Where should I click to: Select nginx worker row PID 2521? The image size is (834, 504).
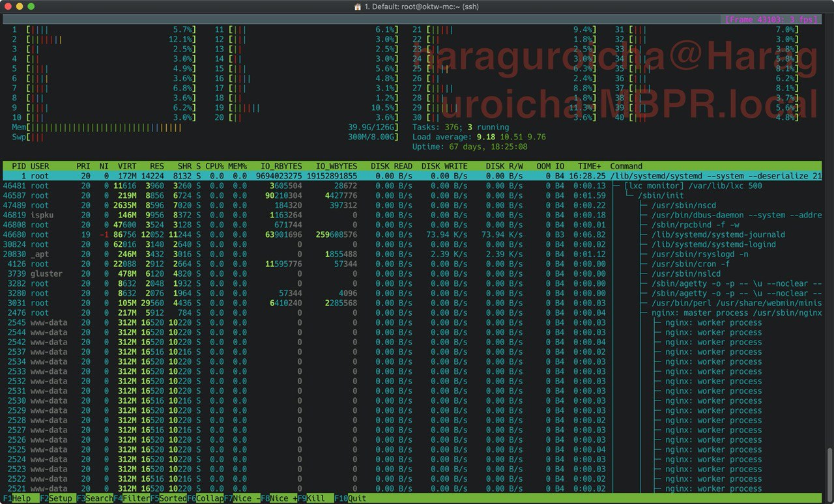pos(413,488)
